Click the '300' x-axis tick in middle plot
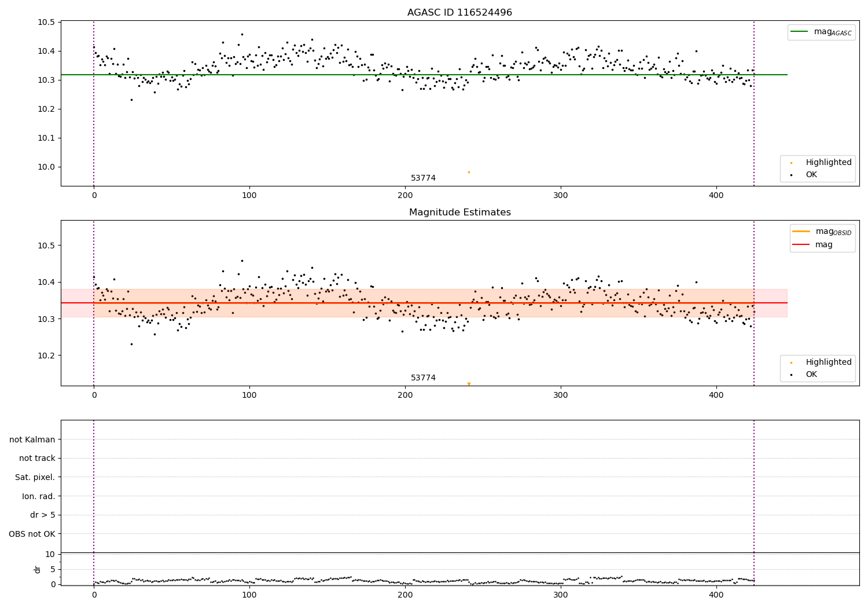The width and height of the screenshot is (868, 608). (561, 395)
